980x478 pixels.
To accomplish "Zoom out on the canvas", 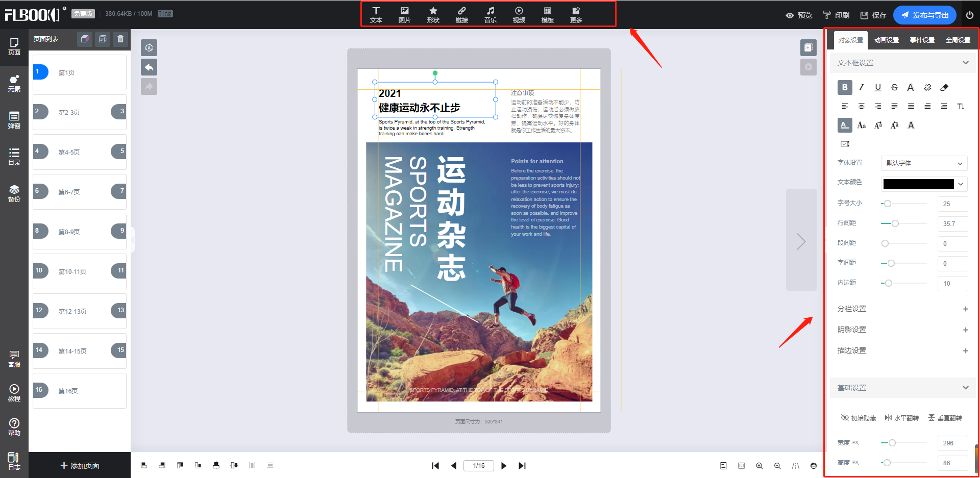I will tap(777, 466).
